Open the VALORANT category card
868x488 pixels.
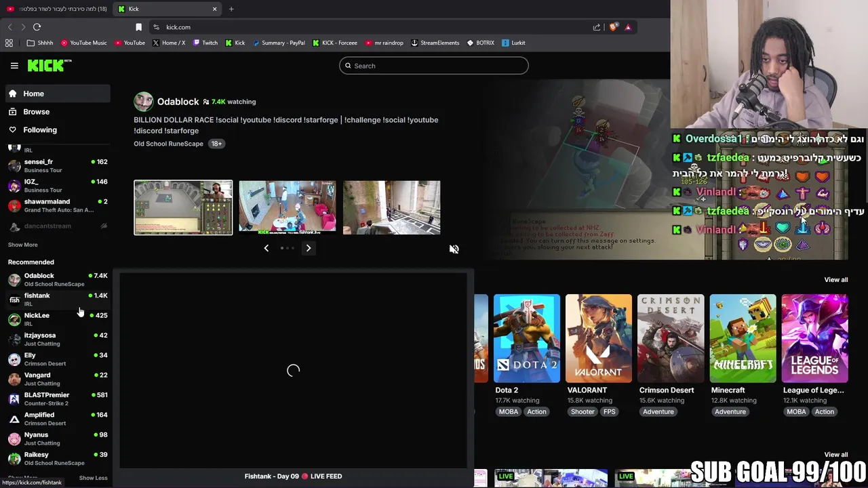[599, 338]
